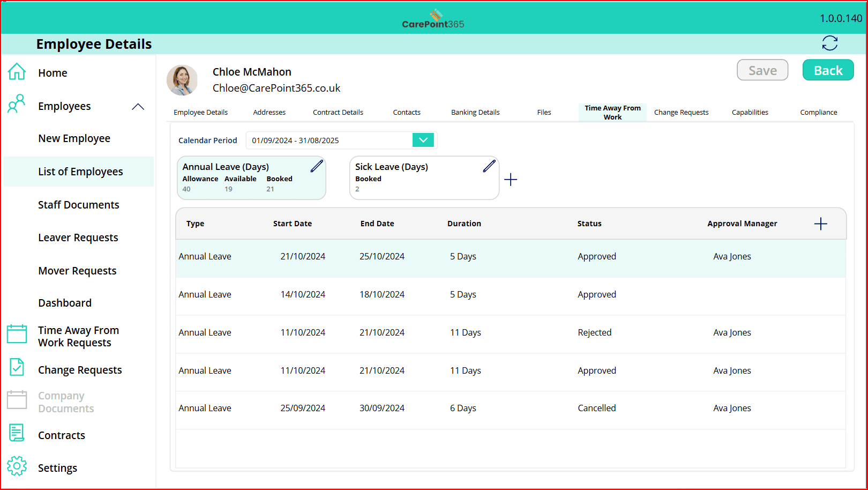Click the Home house icon
The width and height of the screenshot is (868, 490).
click(17, 71)
